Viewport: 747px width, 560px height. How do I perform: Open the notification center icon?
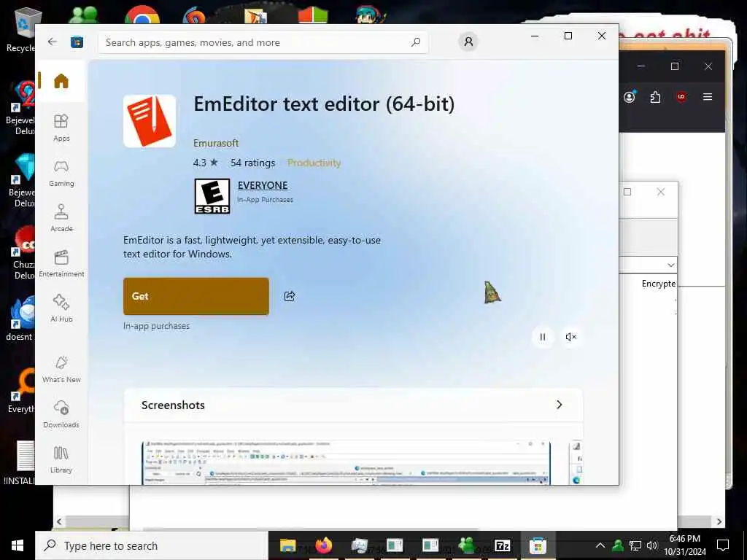point(723,545)
